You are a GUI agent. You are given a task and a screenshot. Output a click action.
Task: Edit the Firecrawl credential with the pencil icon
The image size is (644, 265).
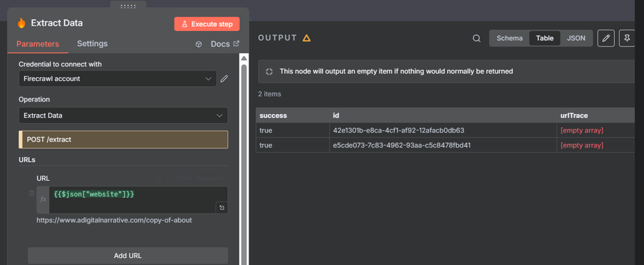(224, 79)
